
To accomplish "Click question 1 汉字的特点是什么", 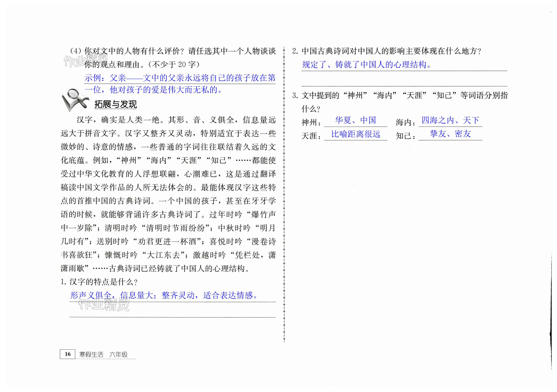I will pyautogui.click(x=99, y=282).
